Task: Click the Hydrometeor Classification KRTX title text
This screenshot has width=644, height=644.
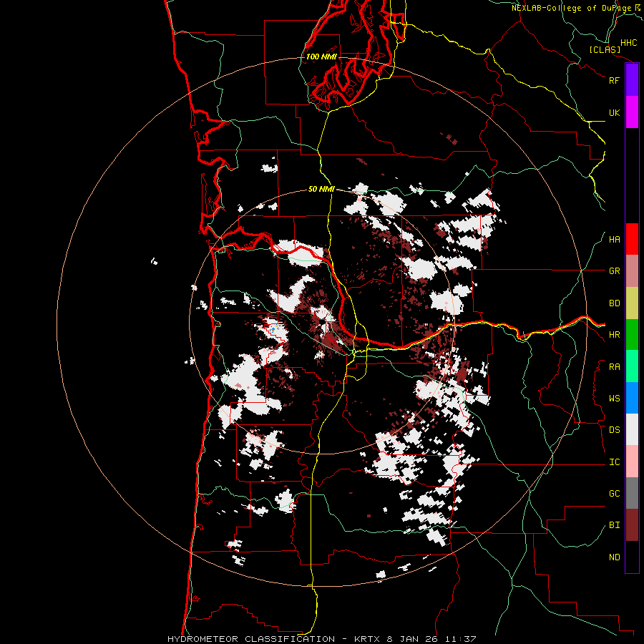Action: (321, 639)
